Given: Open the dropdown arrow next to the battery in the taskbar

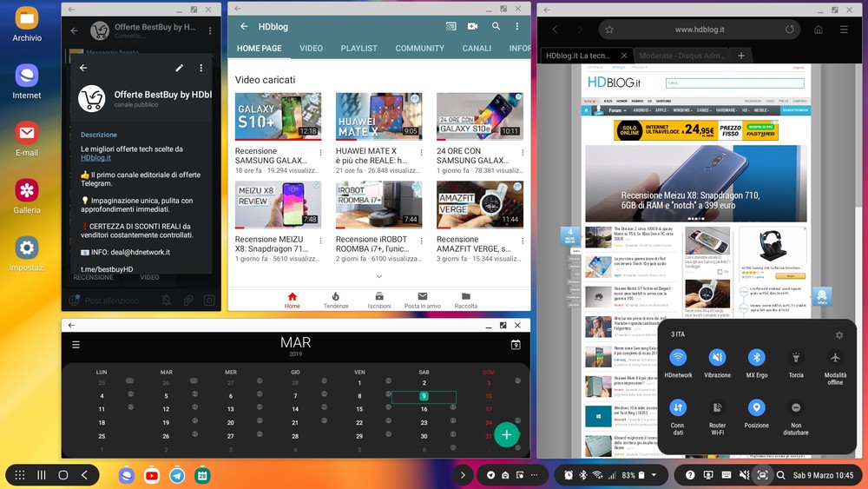Looking at the screenshot, I should point(654,475).
